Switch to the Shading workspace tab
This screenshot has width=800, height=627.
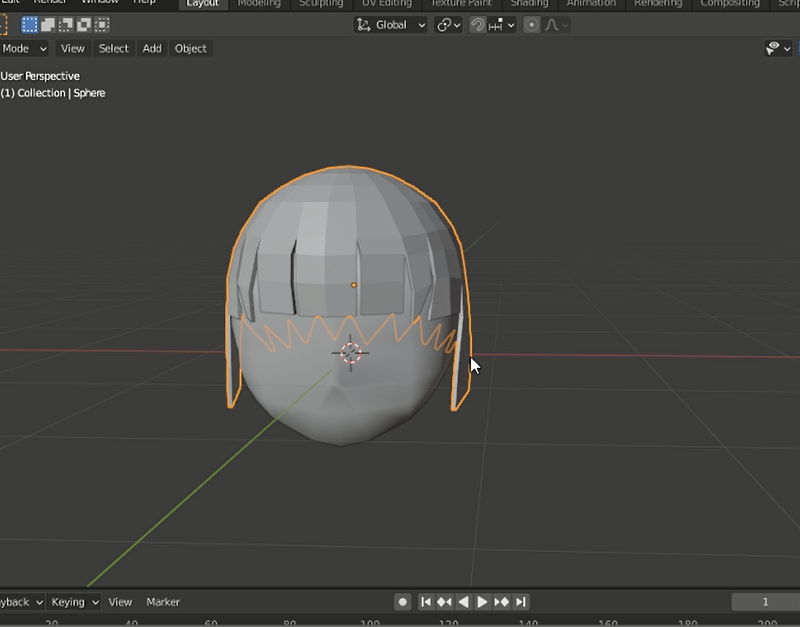[529, 4]
